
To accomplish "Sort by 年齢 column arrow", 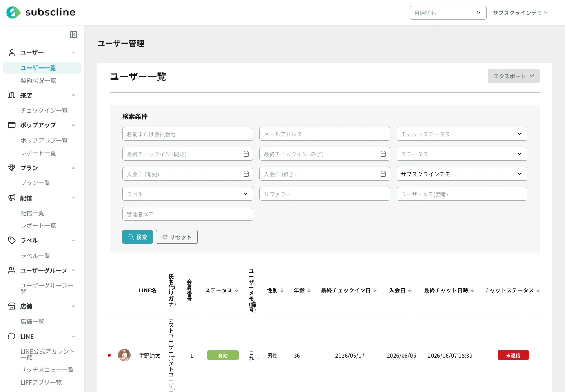I will coord(309,290).
